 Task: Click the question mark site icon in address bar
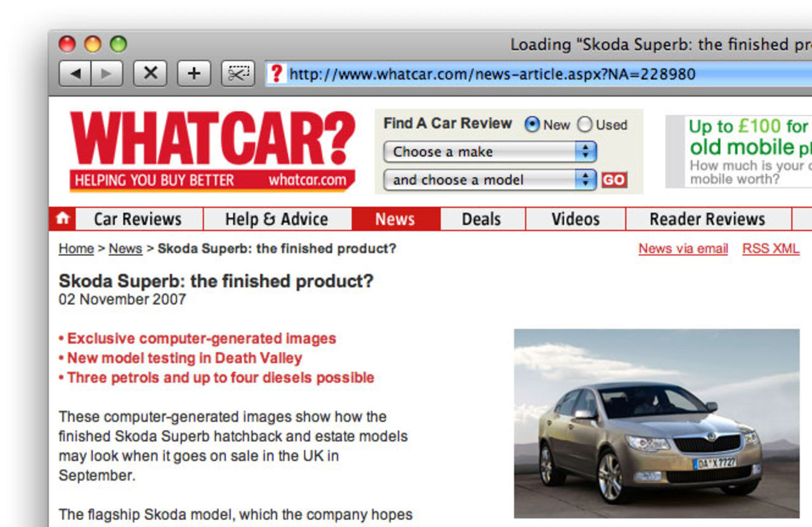coord(275,74)
